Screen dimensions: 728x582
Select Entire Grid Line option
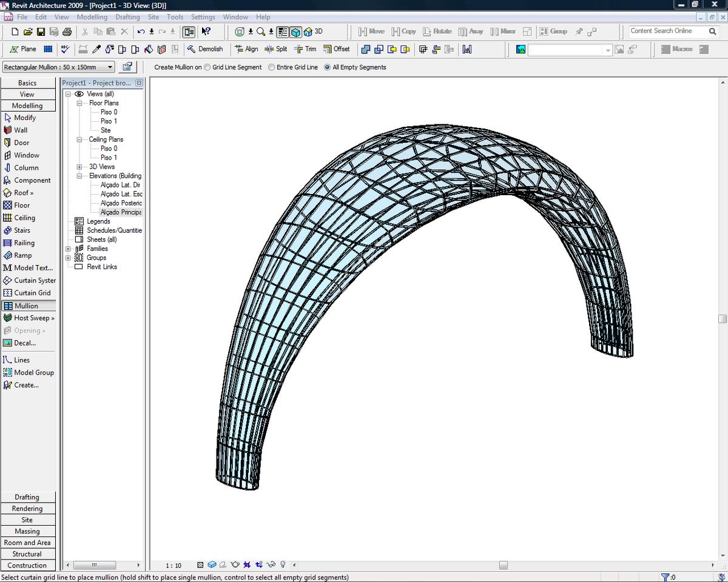271,67
